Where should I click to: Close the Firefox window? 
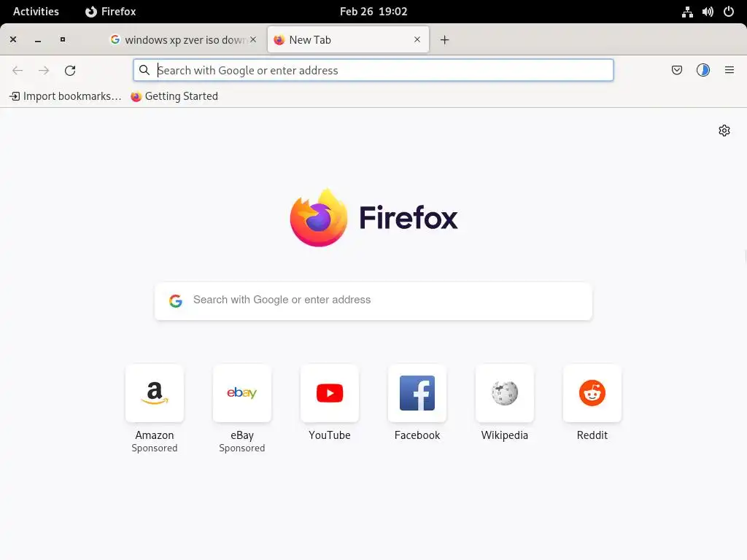13,39
